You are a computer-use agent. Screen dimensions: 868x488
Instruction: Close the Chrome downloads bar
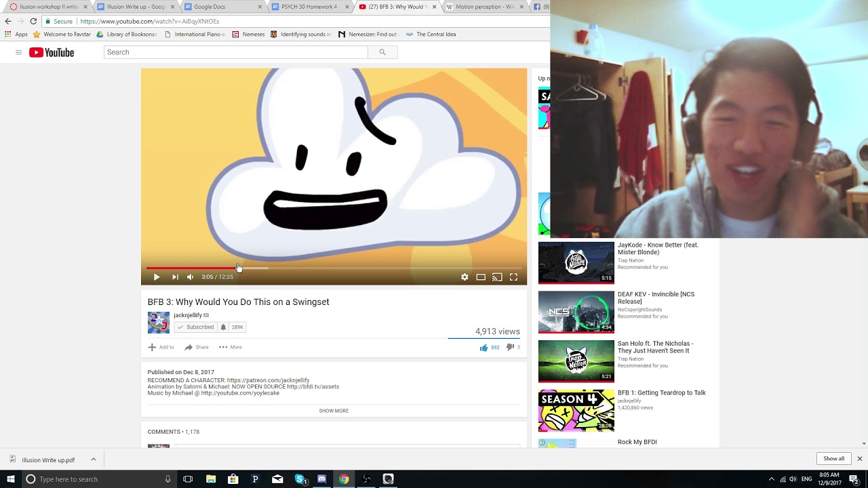(859, 459)
